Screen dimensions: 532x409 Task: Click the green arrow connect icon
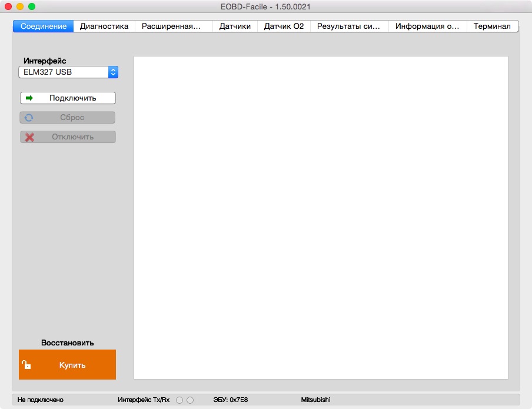point(29,98)
